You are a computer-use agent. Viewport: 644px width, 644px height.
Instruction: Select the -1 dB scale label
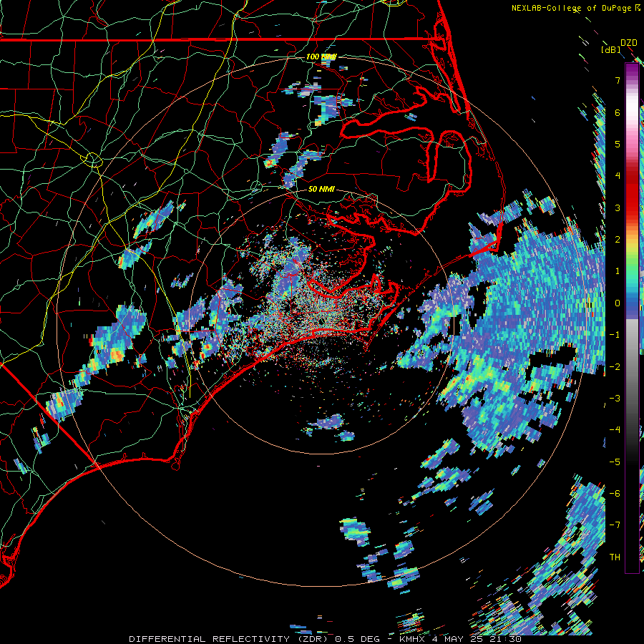(x=615, y=335)
